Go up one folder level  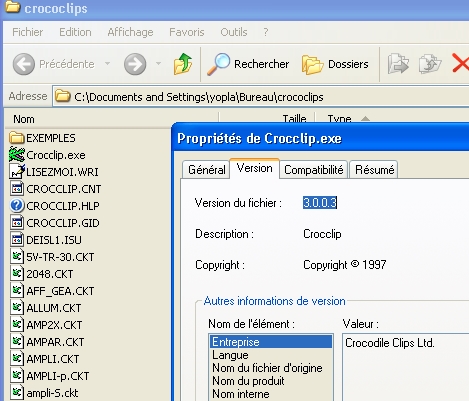[x=183, y=64]
